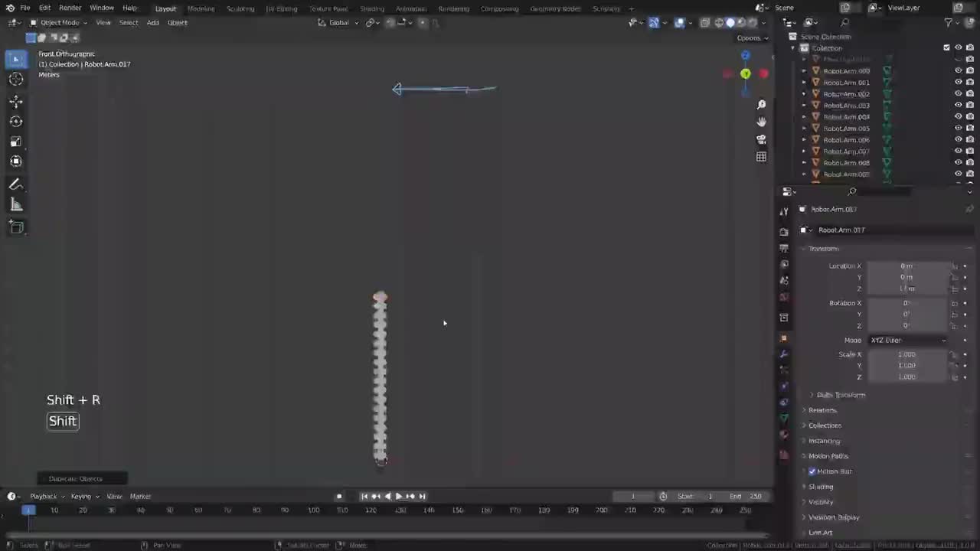Toggle the camera view icon
This screenshot has height=551, width=980.
pos(761,139)
